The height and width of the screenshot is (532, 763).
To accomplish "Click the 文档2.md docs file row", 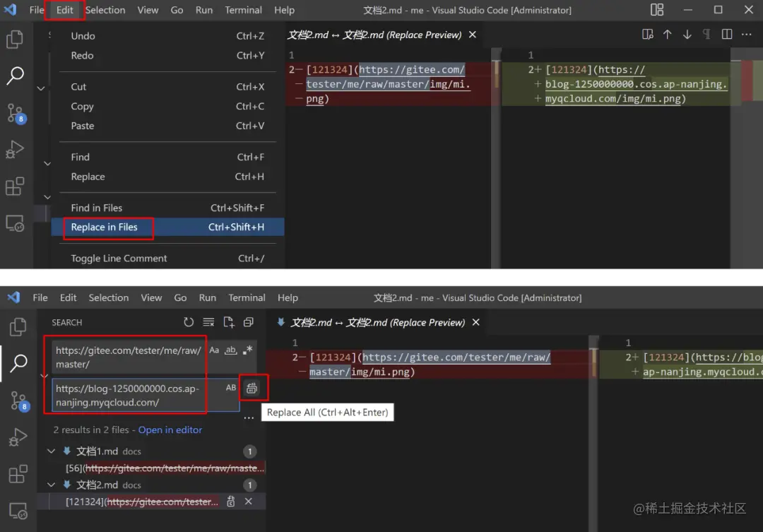I will 151,485.
